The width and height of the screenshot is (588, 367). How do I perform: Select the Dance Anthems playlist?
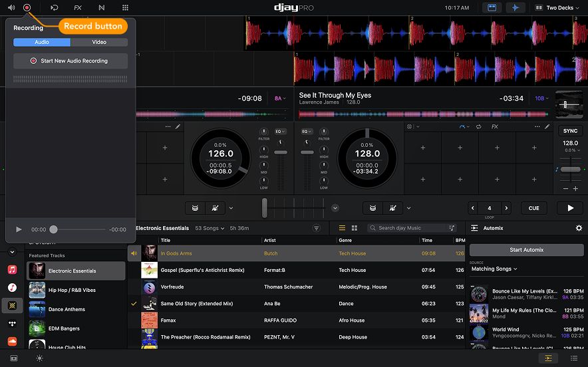tap(76, 309)
